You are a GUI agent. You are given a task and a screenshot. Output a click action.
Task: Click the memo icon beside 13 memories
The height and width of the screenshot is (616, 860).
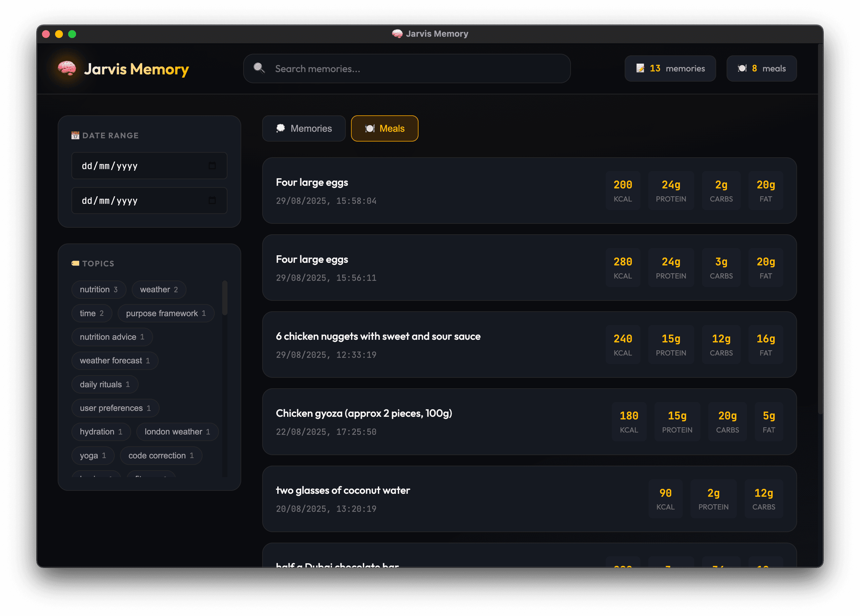641,68
